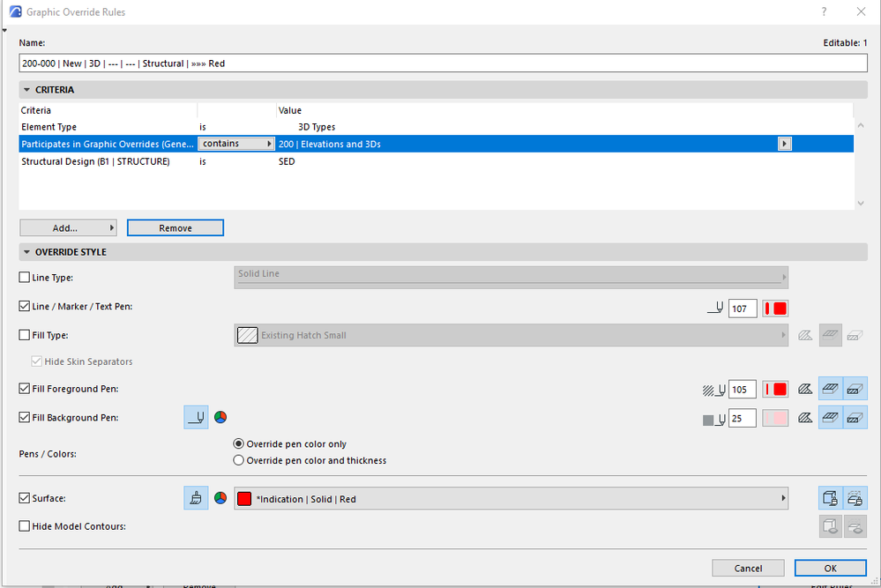Select RGB color mode for Fill Background Pen
Image resolution: width=881 pixels, height=588 pixels.
tap(220, 417)
